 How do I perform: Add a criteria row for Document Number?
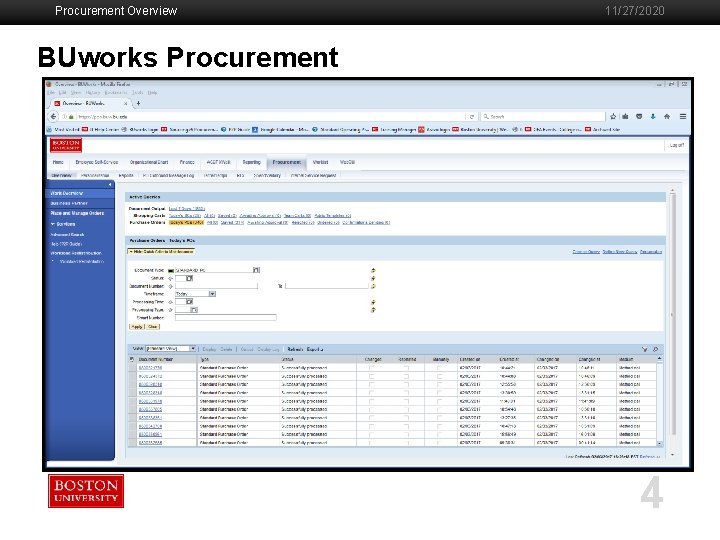coord(373,286)
